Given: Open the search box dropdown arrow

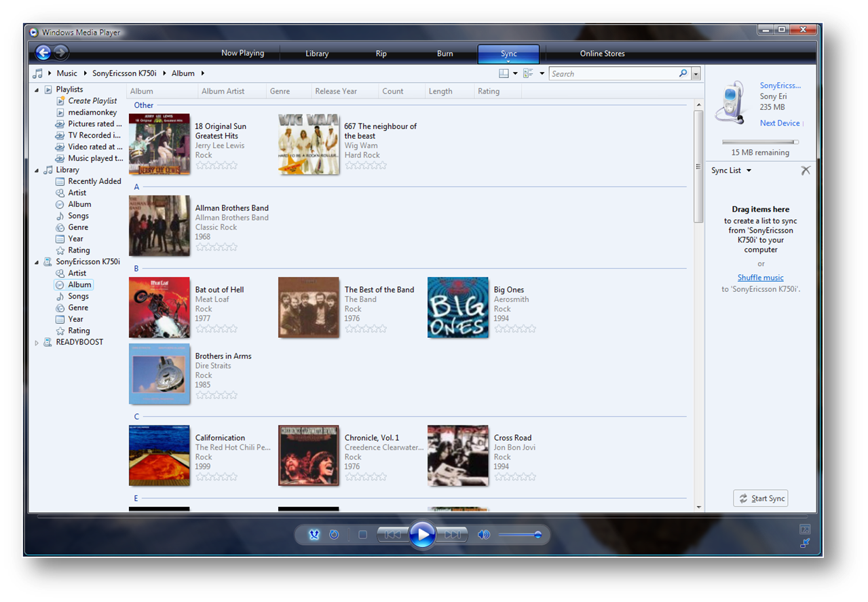Looking at the screenshot, I should coord(696,73).
